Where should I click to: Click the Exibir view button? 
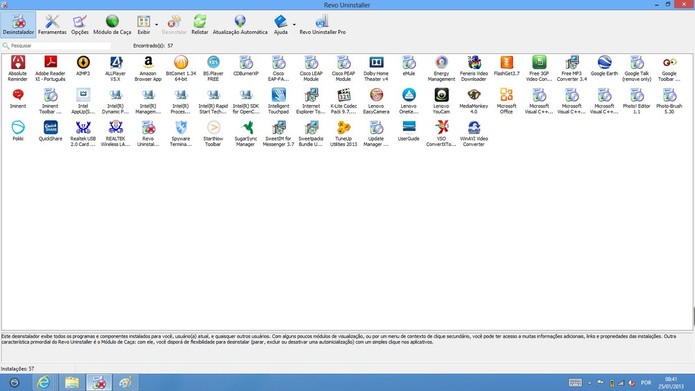point(144,24)
